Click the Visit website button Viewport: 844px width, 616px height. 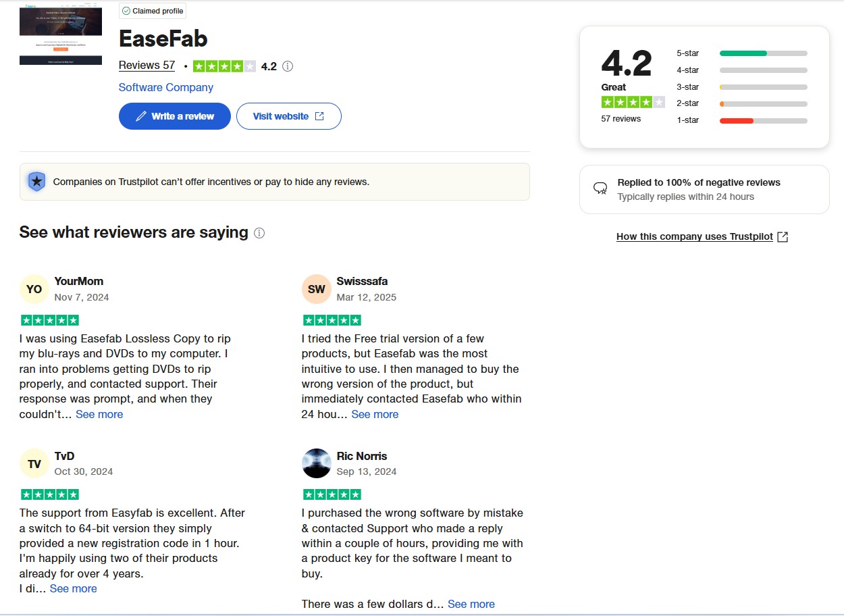pyautogui.click(x=288, y=116)
